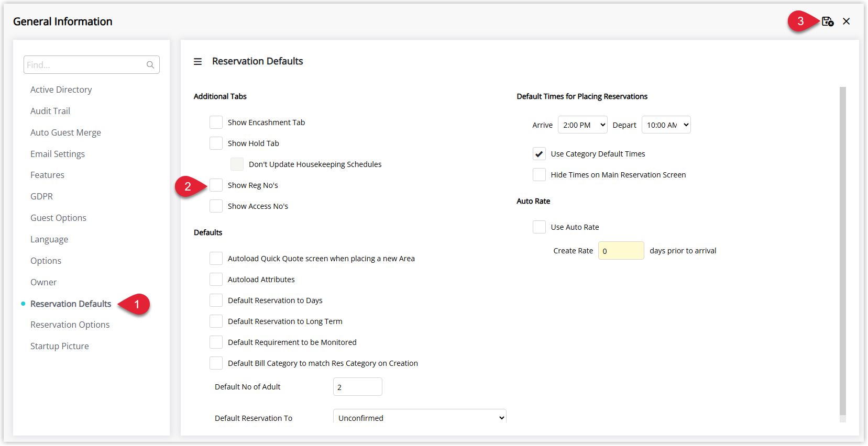Open the Arrive time dropdown

point(583,125)
